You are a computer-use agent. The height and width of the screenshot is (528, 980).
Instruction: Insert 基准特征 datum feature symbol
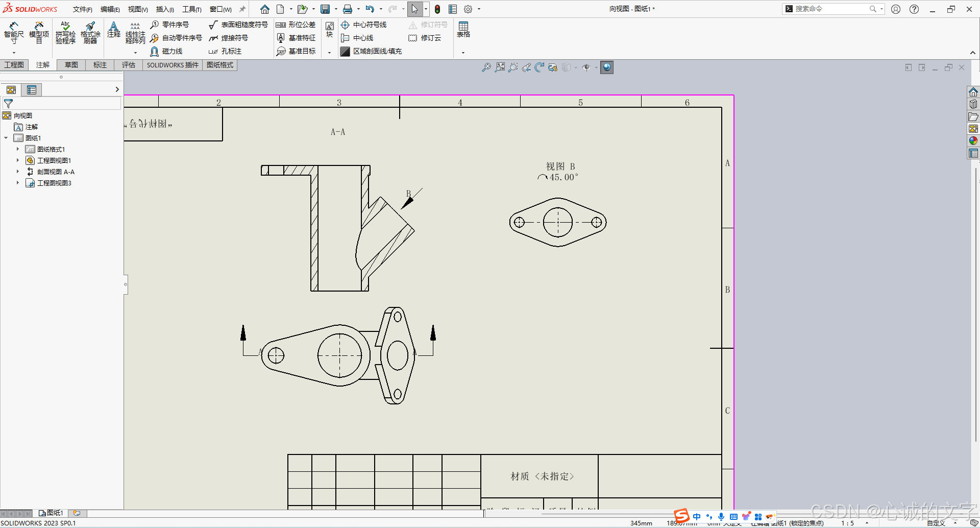click(x=296, y=38)
